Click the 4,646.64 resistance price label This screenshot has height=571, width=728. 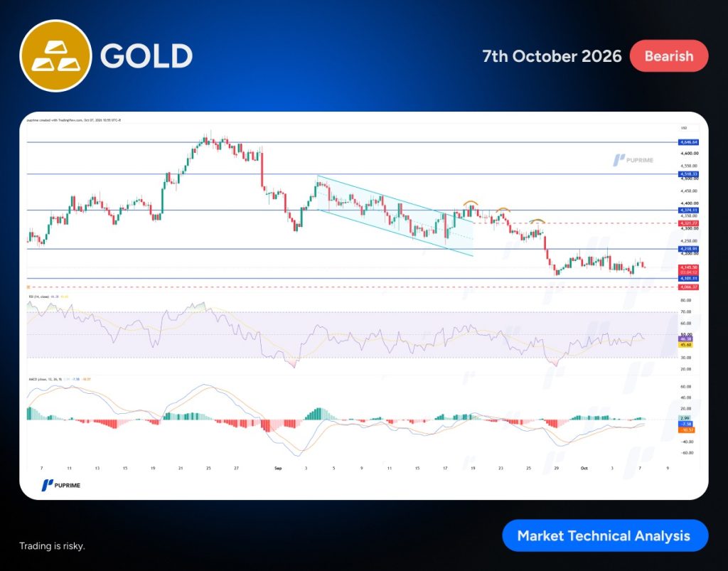(688, 142)
